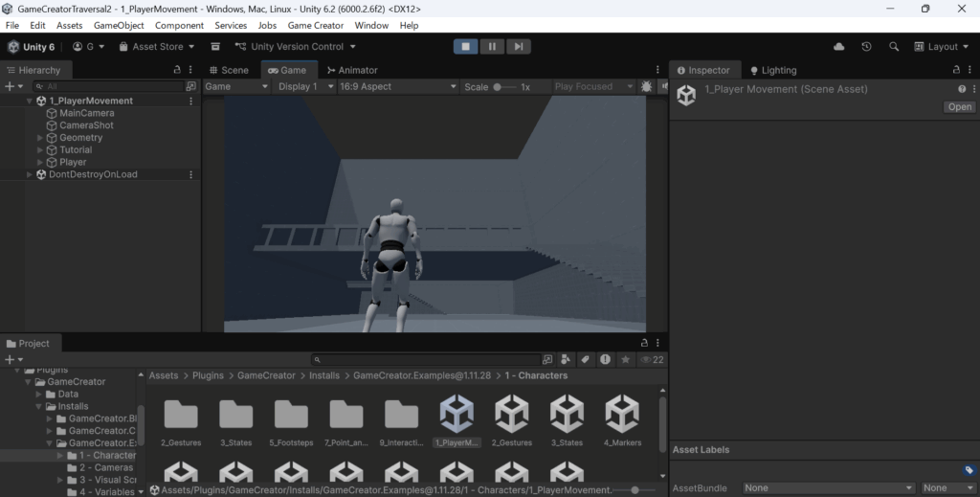Image resolution: width=980 pixels, height=497 pixels.
Task: Toggle hidden packages visibility showing 22
Action: pos(652,359)
